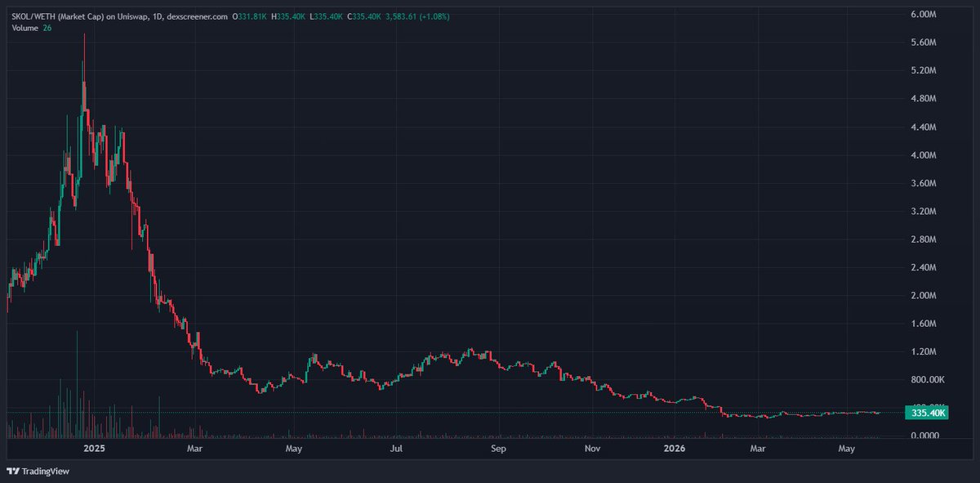
Task: Click the 2.80M price axis label
Action: click(923, 239)
